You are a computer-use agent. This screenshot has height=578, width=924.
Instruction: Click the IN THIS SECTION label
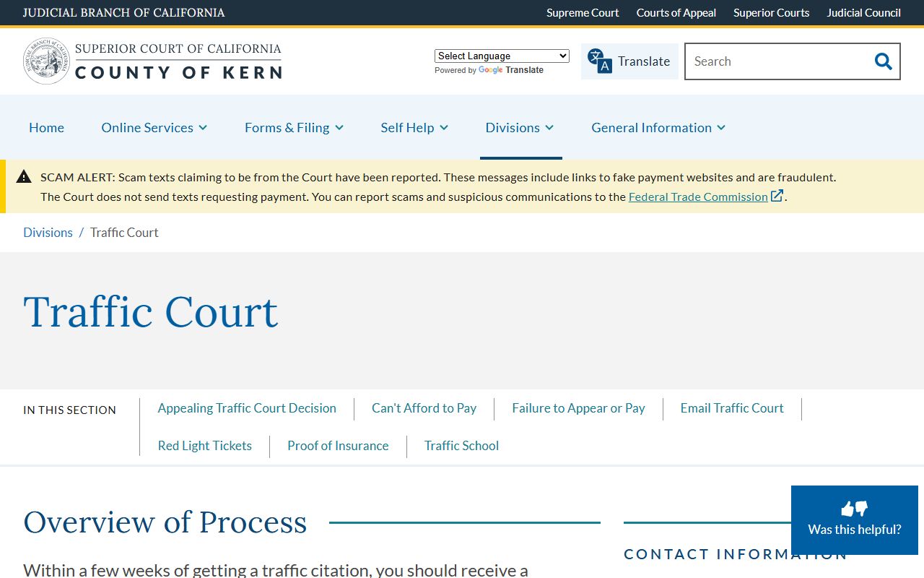pos(69,410)
